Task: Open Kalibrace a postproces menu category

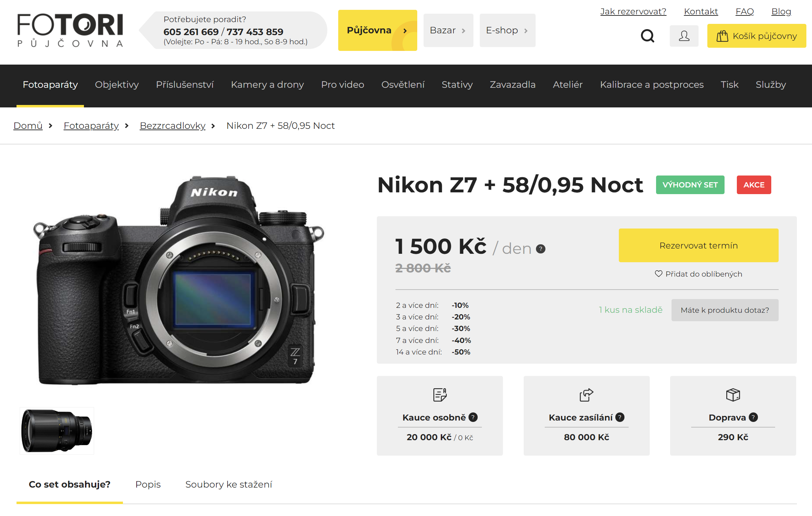Action: [652, 85]
